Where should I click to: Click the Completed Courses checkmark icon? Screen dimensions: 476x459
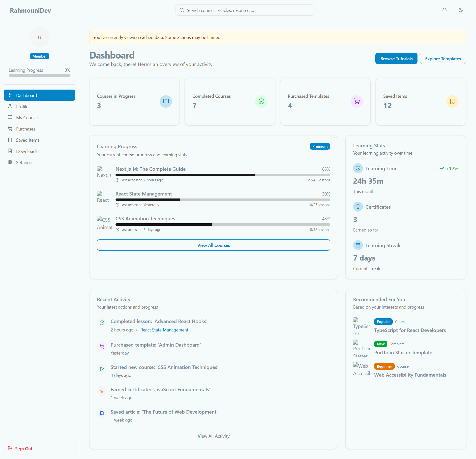click(261, 101)
